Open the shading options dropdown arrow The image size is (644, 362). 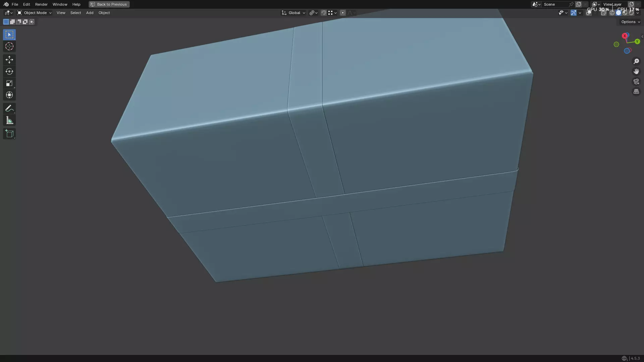click(638, 13)
